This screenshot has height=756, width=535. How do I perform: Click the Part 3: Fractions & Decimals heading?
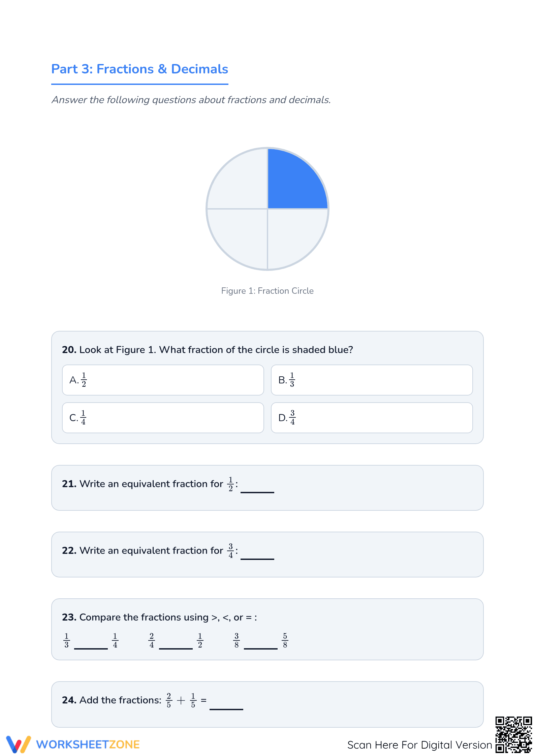click(140, 69)
